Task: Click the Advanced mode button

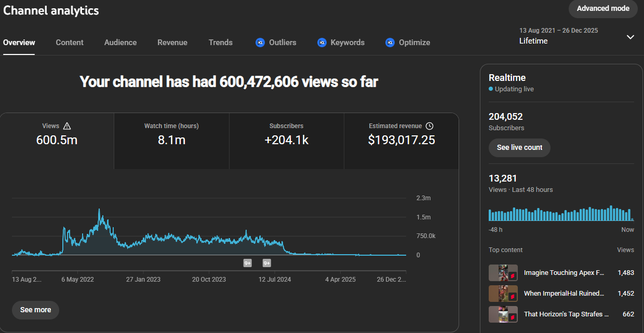Action: [x=603, y=9]
